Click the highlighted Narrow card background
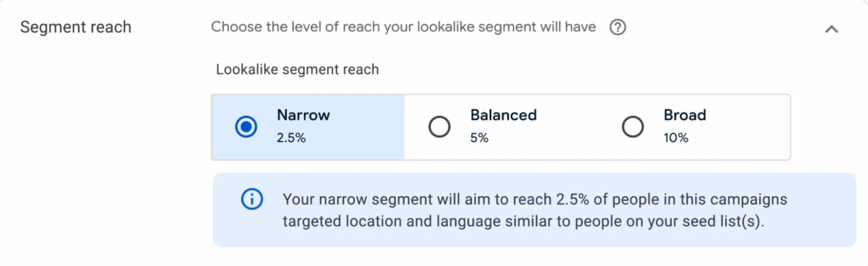Image resolution: width=868 pixels, height=266 pixels. (308, 127)
